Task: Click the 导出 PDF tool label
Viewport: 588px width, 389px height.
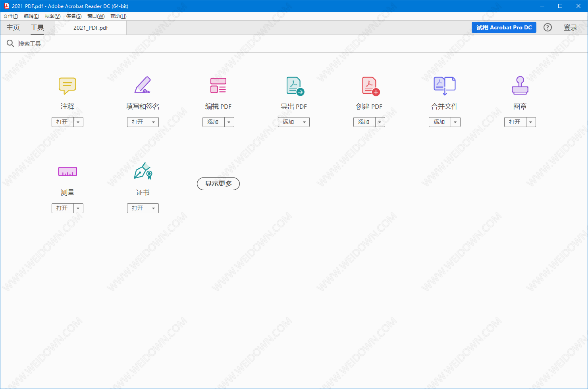Action: pos(294,106)
